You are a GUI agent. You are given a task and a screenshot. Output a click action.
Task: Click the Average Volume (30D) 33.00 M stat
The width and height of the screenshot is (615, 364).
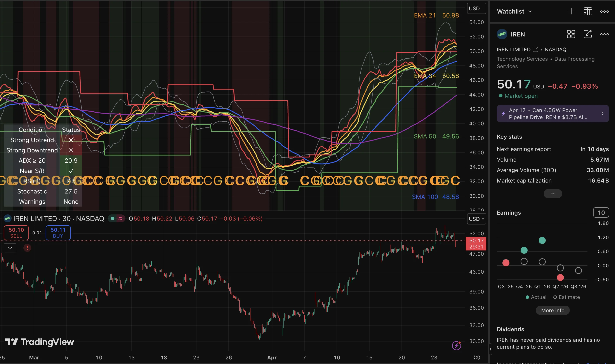[553, 170]
